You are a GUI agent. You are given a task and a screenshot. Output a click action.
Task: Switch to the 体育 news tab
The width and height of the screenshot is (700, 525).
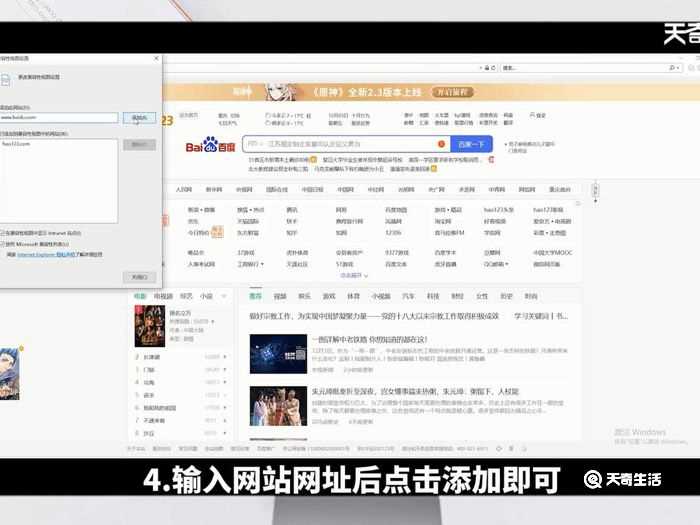pos(353,296)
